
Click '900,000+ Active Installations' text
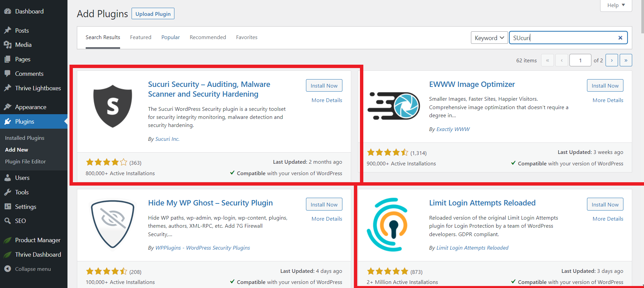pos(401,163)
